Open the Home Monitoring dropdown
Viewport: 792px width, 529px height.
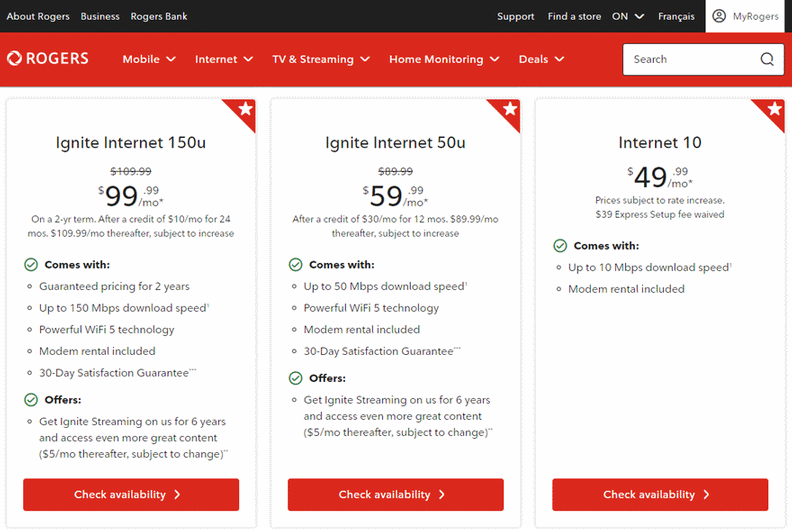pyautogui.click(x=444, y=59)
